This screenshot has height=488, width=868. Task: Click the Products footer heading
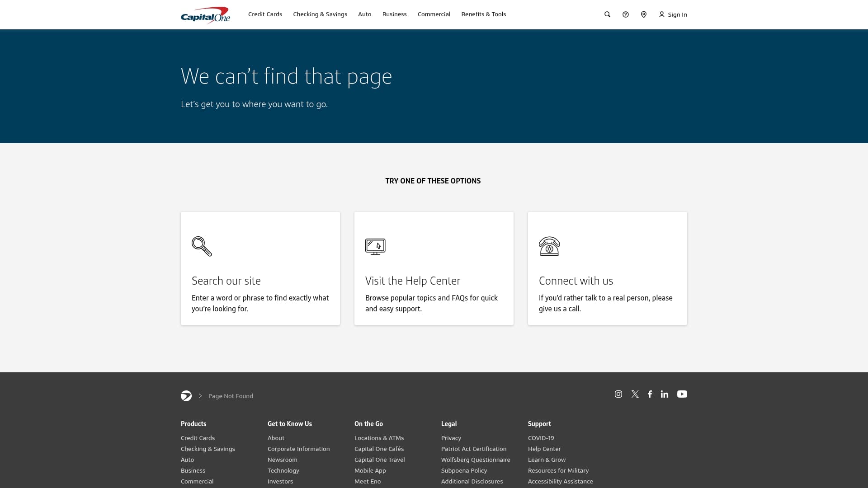click(193, 424)
